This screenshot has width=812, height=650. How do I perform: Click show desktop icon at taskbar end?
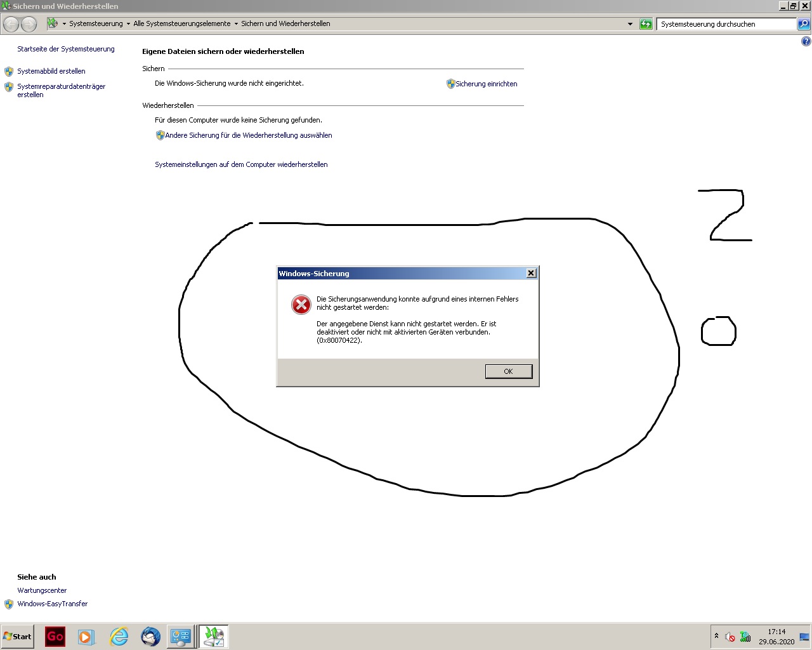804,637
